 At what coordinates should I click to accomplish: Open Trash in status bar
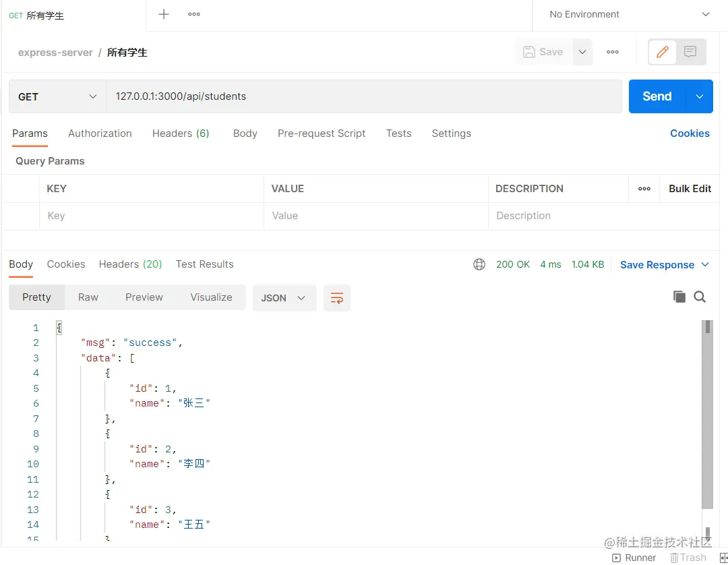(x=688, y=558)
